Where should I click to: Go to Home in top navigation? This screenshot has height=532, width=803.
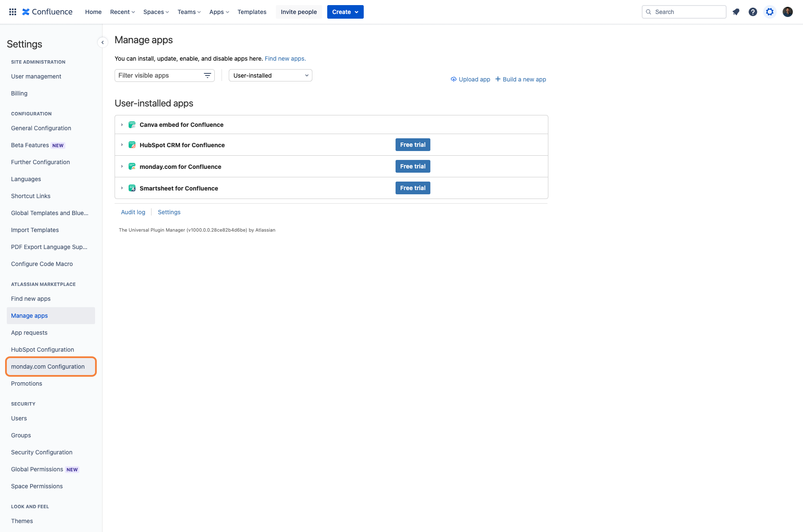click(93, 12)
